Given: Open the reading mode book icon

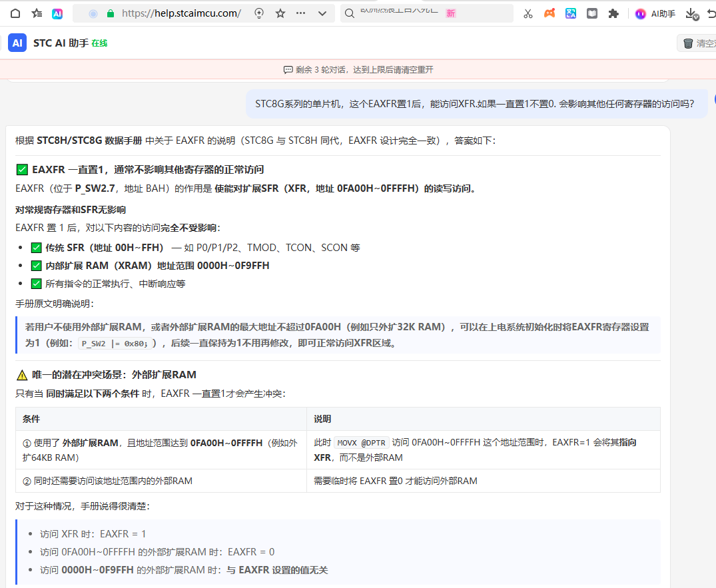Looking at the screenshot, I should coord(592,13).
